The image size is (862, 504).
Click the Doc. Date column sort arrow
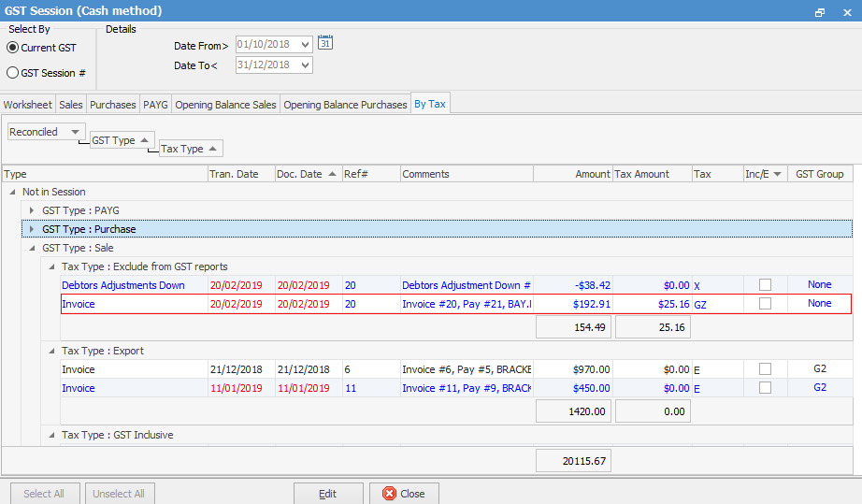click(334, 174)
